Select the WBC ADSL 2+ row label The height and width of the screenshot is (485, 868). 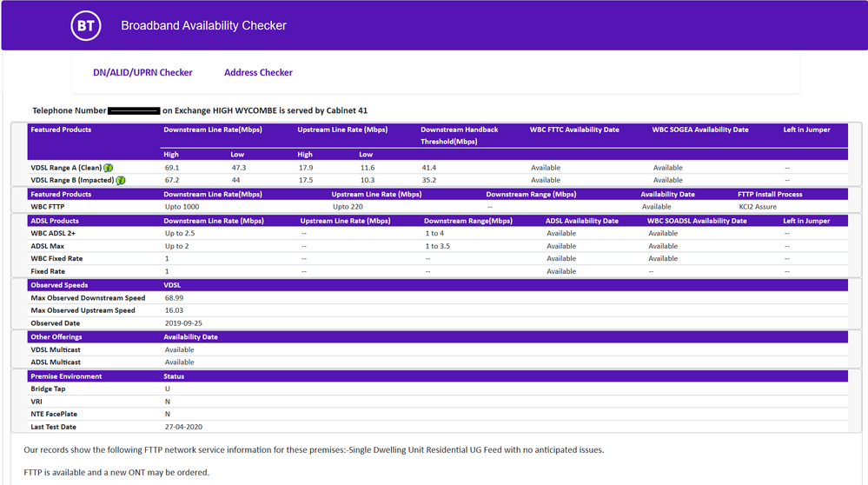coord(53,234)
